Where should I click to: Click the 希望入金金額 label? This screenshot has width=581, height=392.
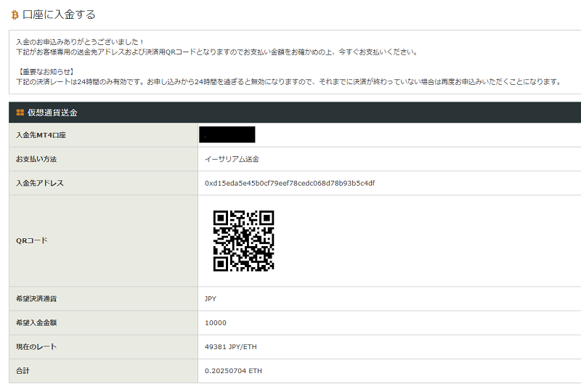(x=36, y=323)
